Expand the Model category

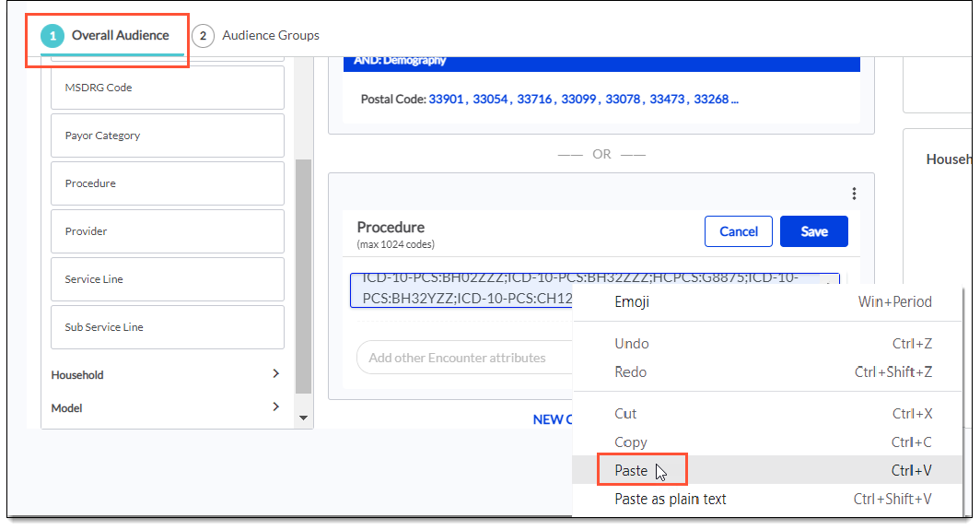[275, 407]
